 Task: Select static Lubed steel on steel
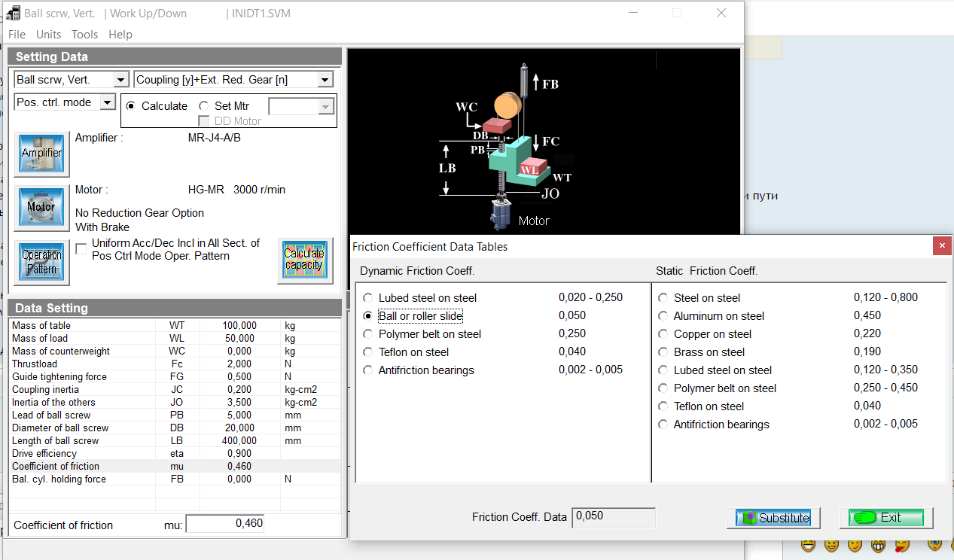[663, 370]
